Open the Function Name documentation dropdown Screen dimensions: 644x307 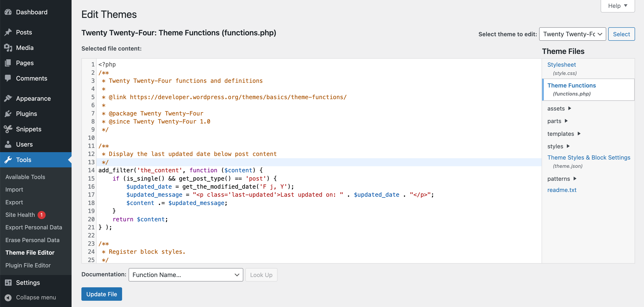click(186, 275)
